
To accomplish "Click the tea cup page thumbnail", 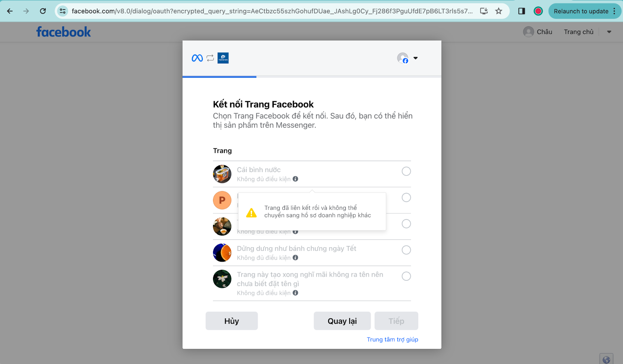I will tap(222, 227).
